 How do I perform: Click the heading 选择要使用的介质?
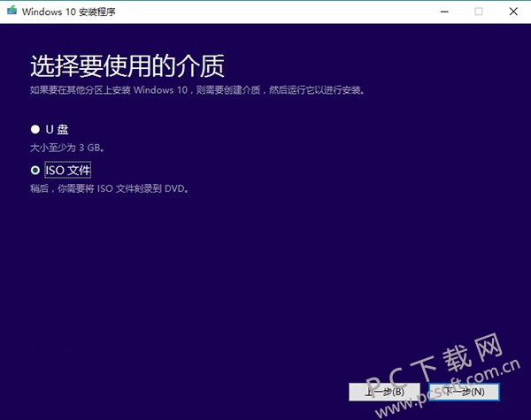click(127, 65)
